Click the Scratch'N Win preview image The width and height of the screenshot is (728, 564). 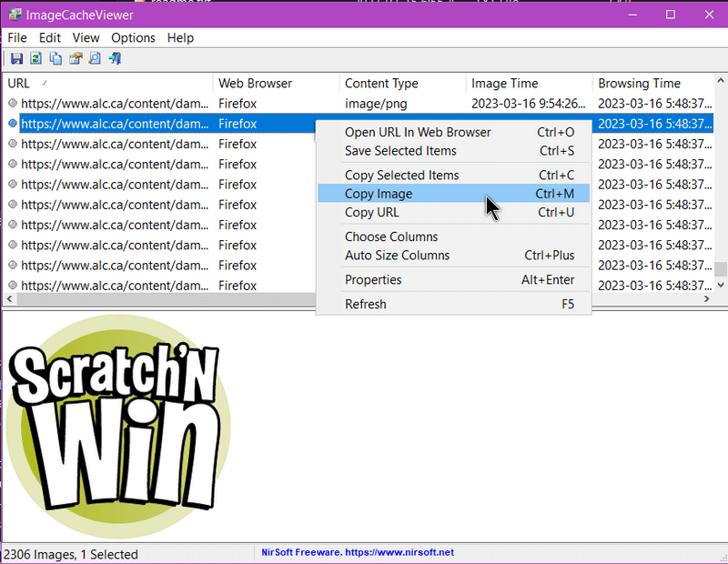pyautogui.click(x=118, y=426)
